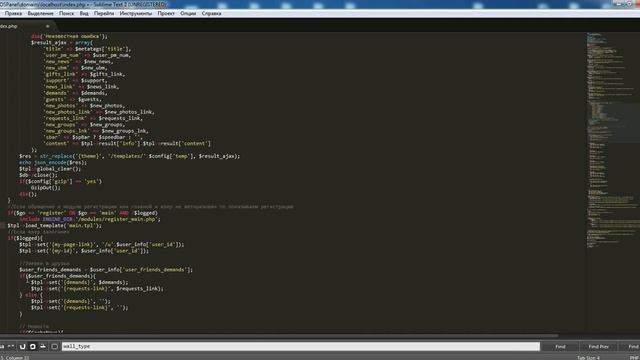
Task: Toggle whole word matching in find bar
Action: tap(11, 347)
